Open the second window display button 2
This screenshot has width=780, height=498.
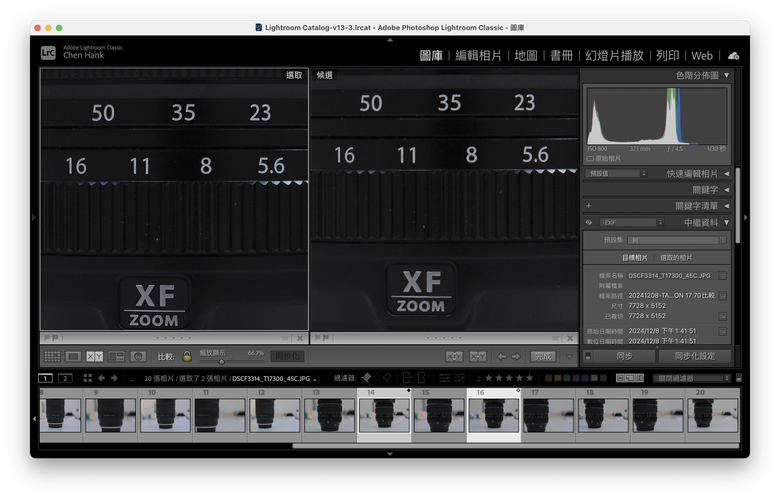65,378
